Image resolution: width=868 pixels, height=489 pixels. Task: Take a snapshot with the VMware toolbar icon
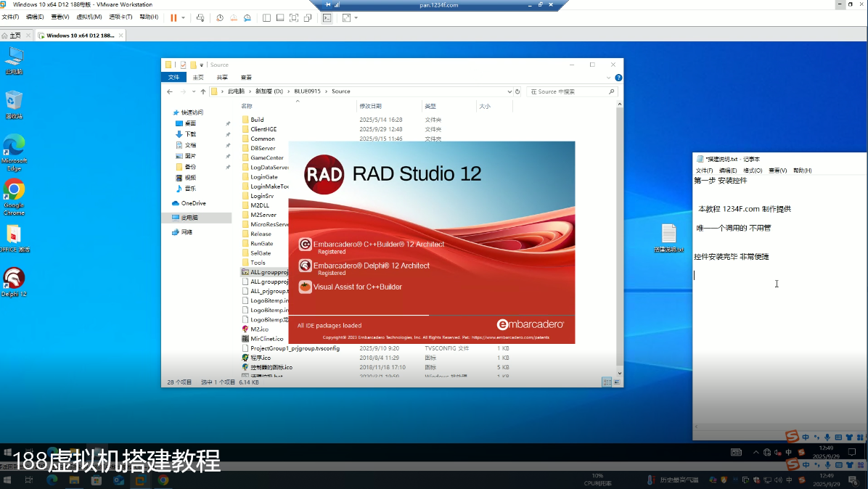click(x=220, y=18)
